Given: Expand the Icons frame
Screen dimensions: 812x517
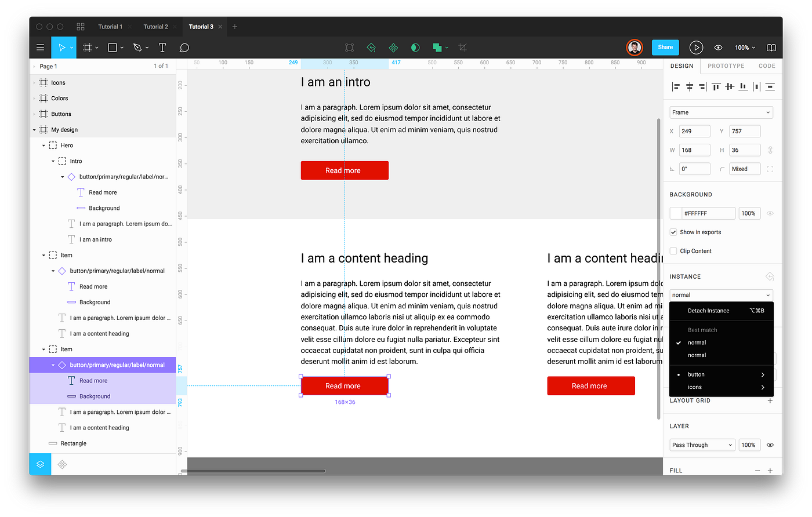Looking at the screenshot, I should (x=34, y=83).
